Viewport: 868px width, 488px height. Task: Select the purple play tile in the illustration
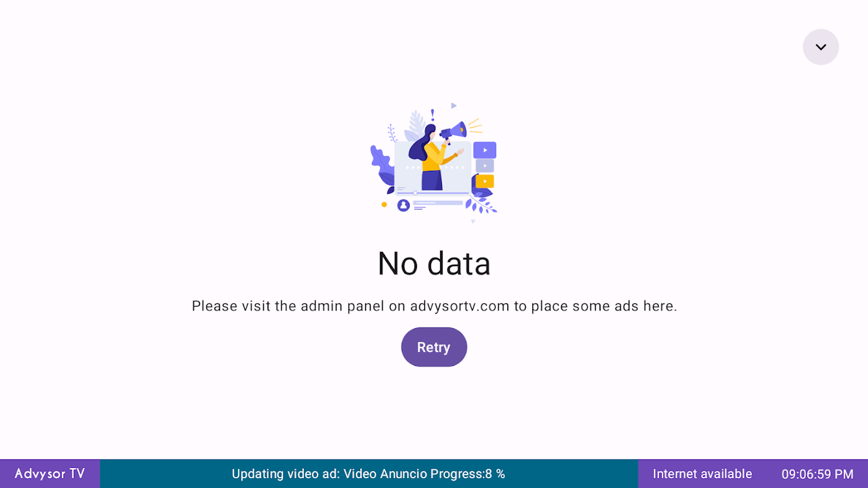tap(485, 150)
